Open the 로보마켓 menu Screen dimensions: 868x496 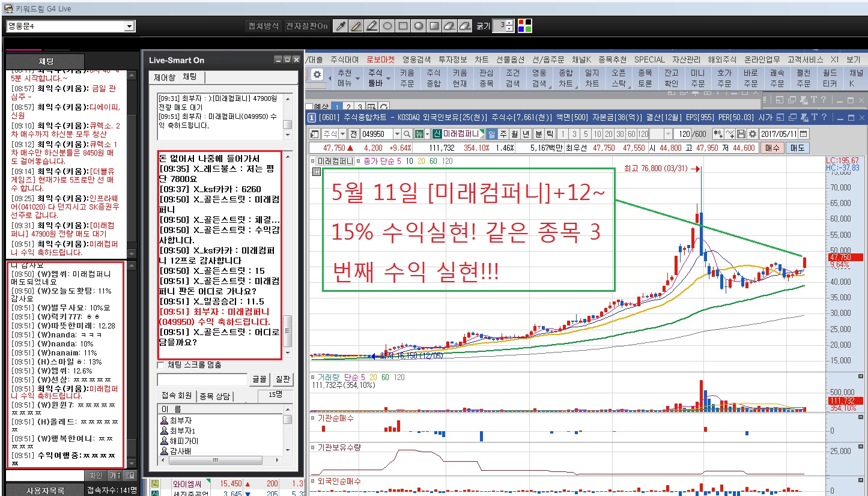click(x=381, y=59)
